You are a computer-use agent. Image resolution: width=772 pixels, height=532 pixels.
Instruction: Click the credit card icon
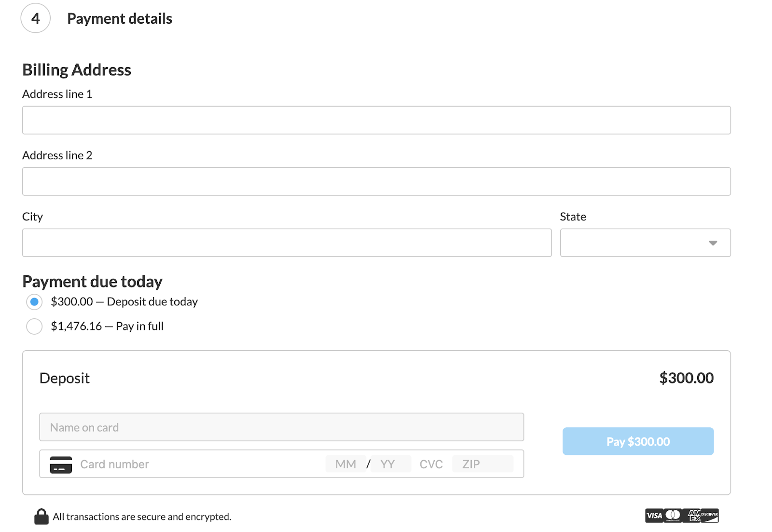tap(61, 464)
